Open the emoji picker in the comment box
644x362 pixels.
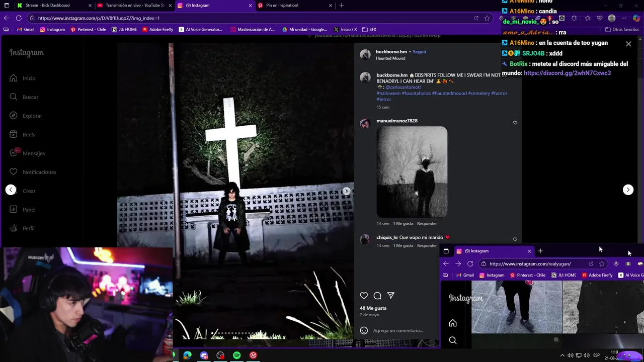(364, 330)
